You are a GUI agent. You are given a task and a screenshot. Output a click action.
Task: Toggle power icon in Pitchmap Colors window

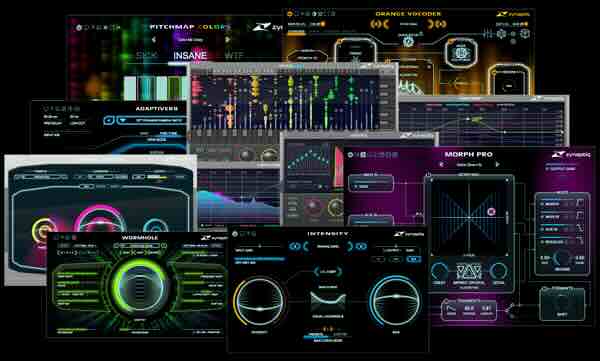point(79,28)
